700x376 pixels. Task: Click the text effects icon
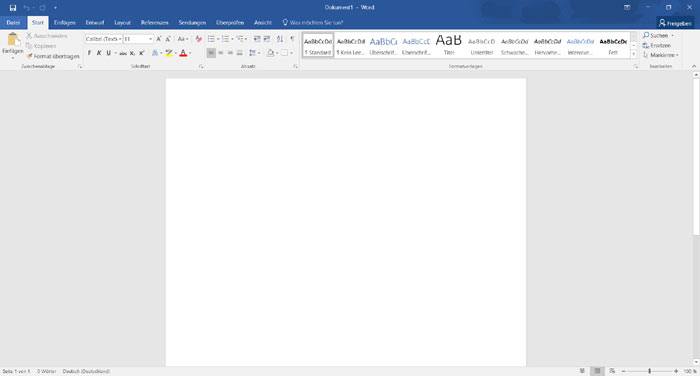(155, 53)
